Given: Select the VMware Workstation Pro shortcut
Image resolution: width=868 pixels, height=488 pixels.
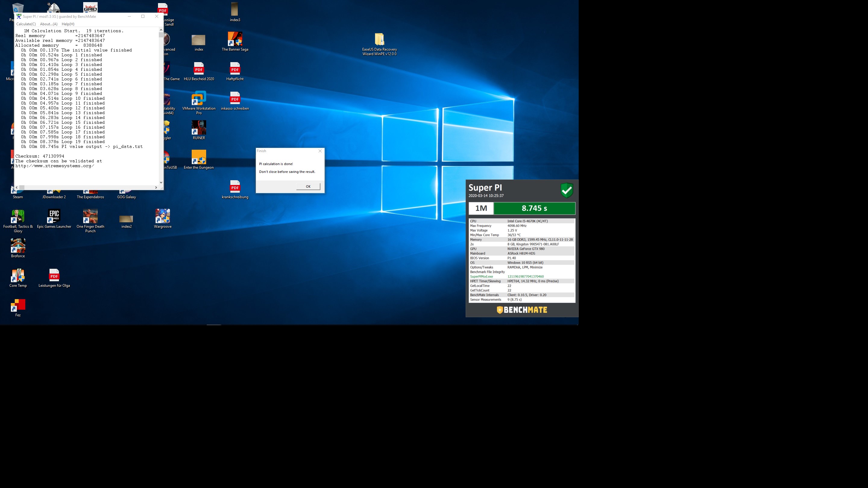Looking at the screenshot, I should (199, 103).
